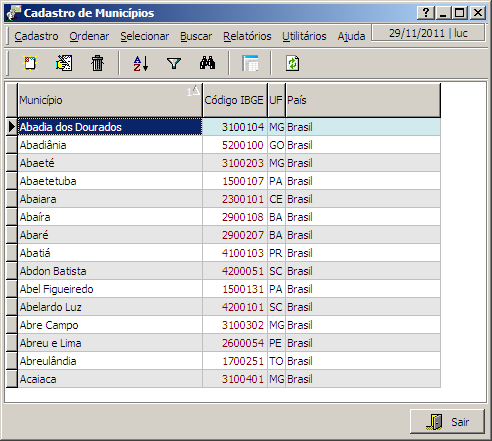The height and width of the screenshot is (441, 492).
Task: Click the funnel filter icon
Action: [174, 63]
